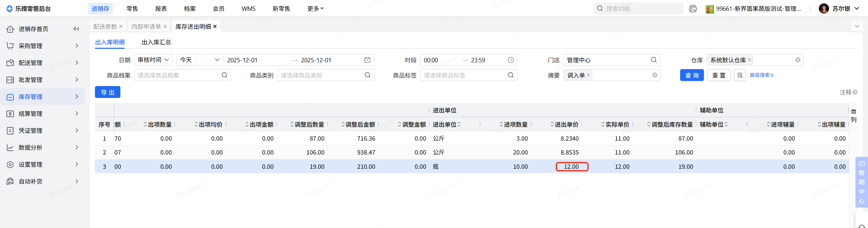Image resolution: width=868 pixels, height=228 pixels.
Task: Open the 报表 top menu
Action: 161,9
